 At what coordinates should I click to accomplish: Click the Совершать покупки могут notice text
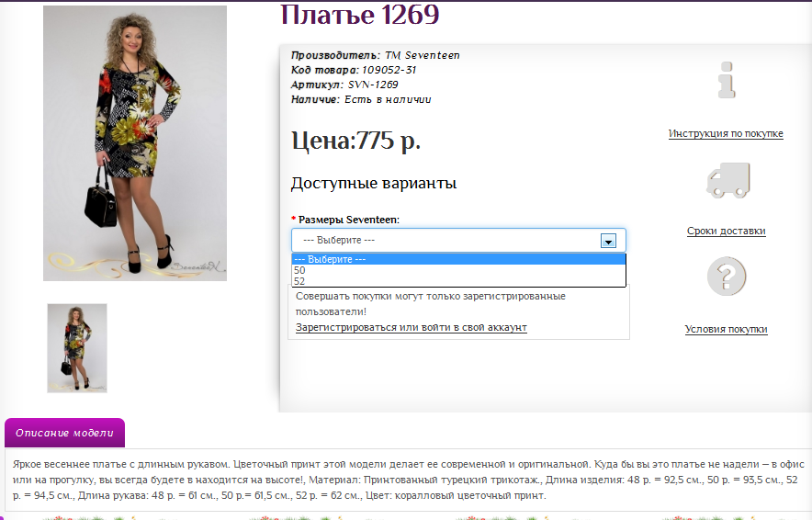[430, 303]
